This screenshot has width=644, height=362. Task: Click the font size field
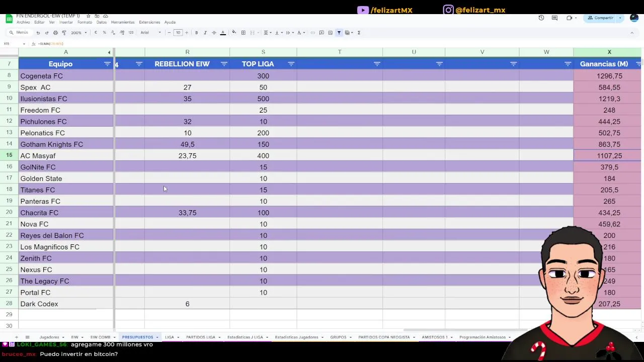pos(178,33)
